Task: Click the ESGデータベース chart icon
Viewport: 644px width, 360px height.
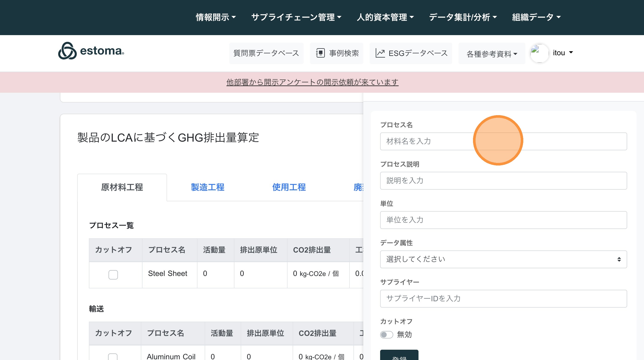Action: [380, 53]
